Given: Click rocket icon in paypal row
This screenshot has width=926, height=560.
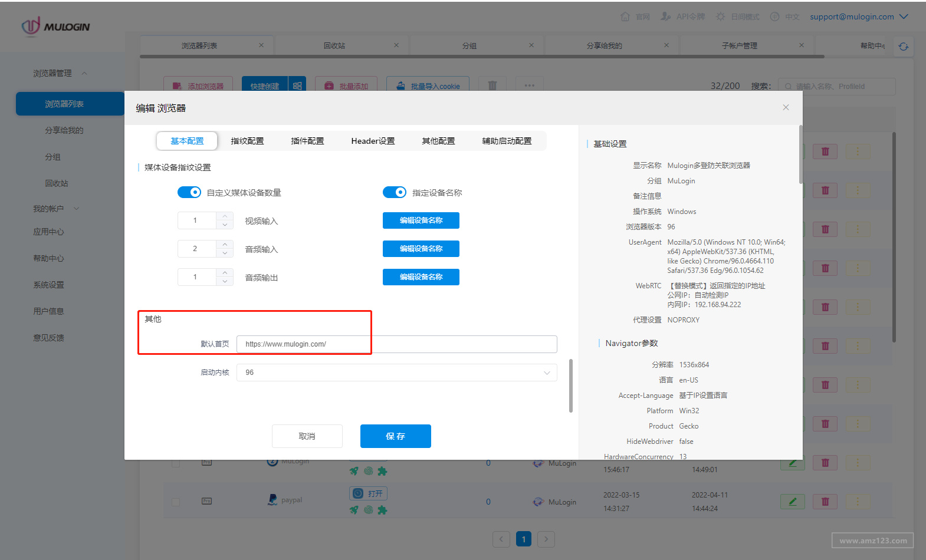Looking at the screenshot, I should [354, 510].
